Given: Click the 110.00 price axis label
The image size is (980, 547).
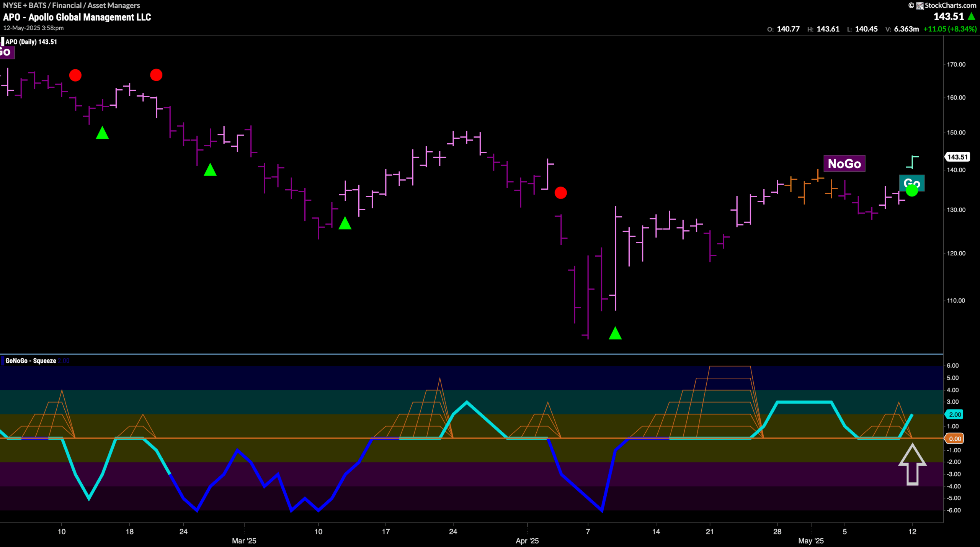Looking at the screenshot, I should coord(956,300).
